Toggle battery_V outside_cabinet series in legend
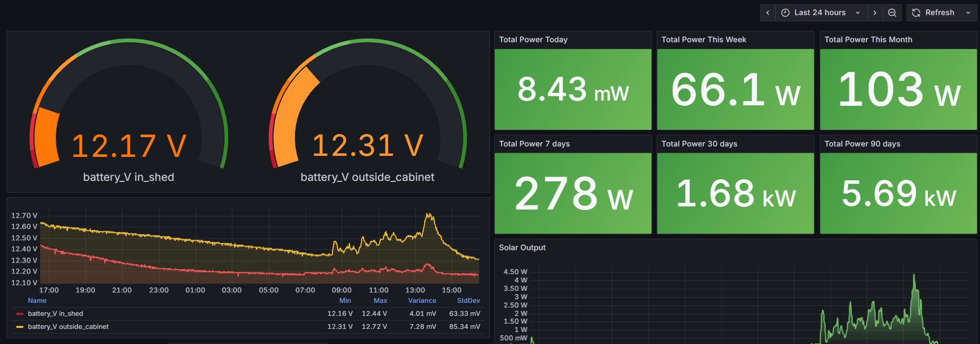This screenshot has height=344, width=980. (x=68, y=327)
